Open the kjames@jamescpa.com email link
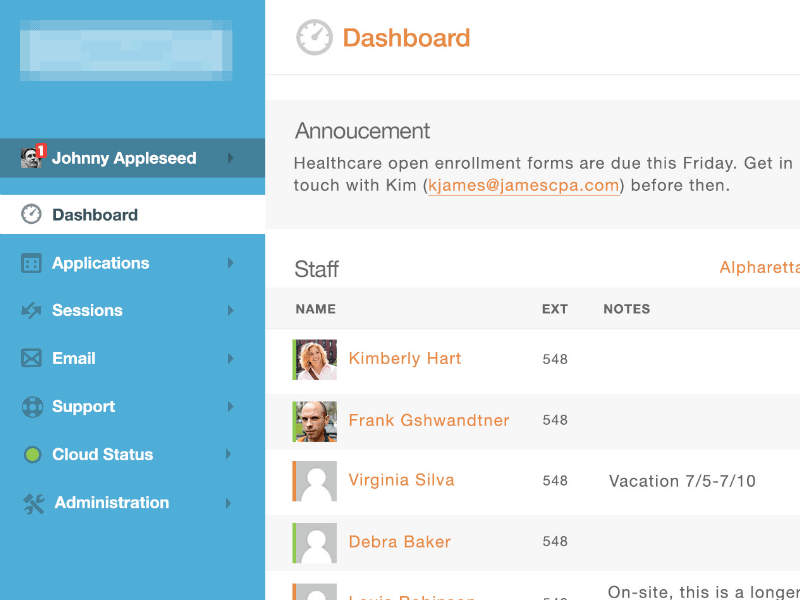 [x=523, y=185]
